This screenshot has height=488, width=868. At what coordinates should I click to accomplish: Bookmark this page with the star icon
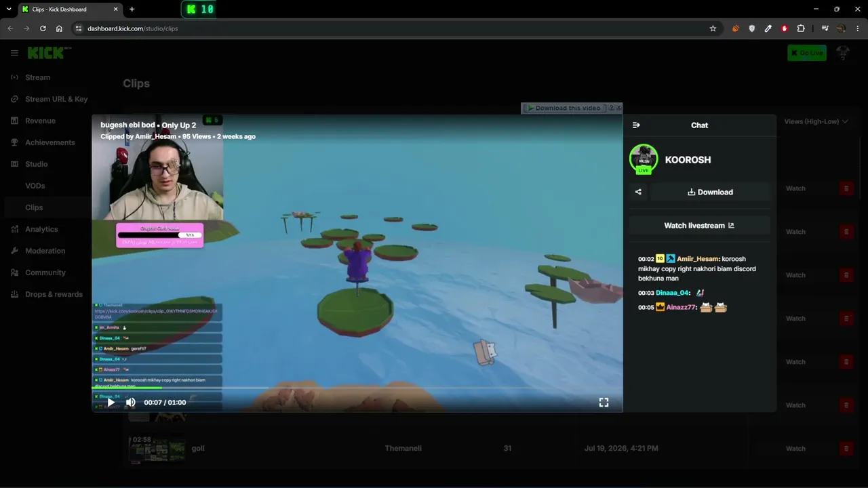tap(713, 28)
